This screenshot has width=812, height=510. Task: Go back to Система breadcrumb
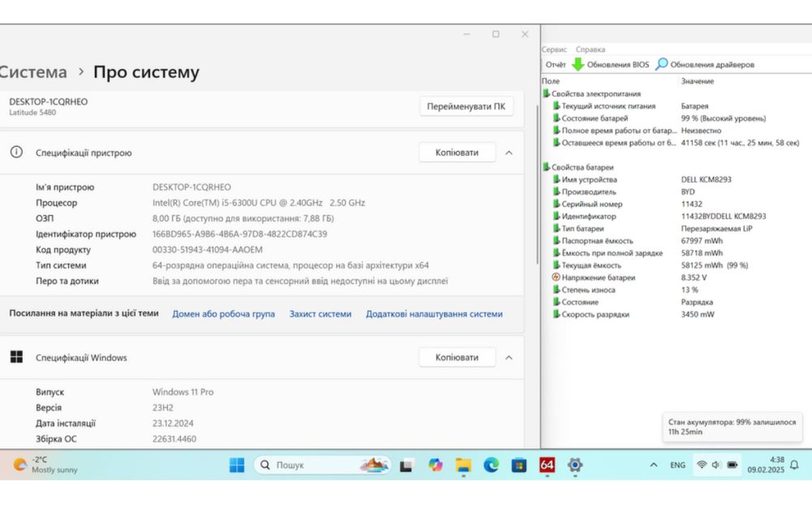coord(33,72)
